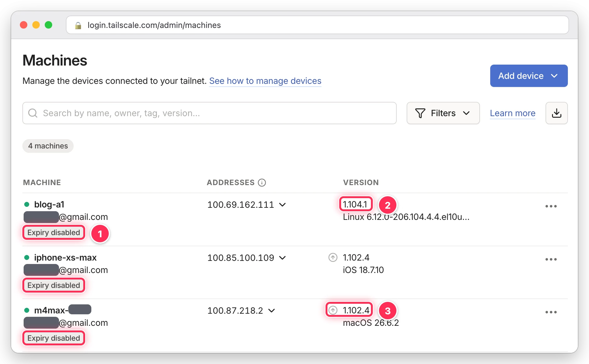Click the MACHINE column header
Screen dimensions: 589x364
[x=42, y=183]
